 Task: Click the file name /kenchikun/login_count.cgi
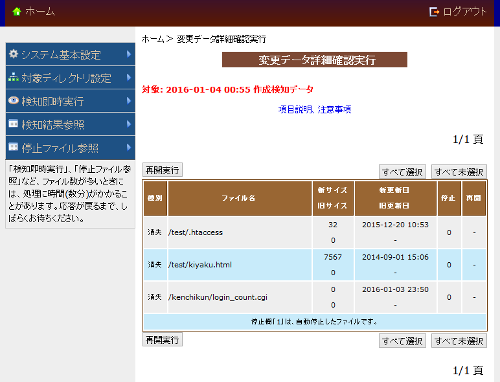coord(218,297)
